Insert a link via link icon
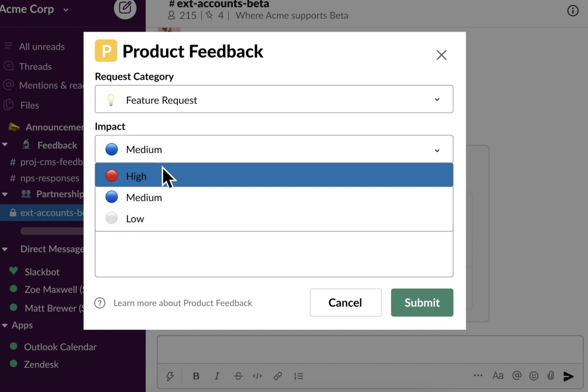Image resolution: width=588 pixels, height=392 pixels. tap(278, 376)
